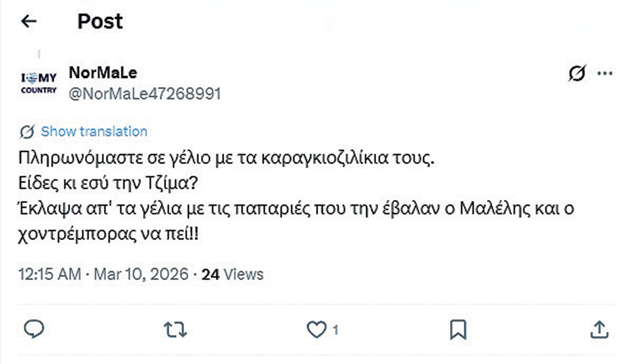
Task: Click the word χοντρέμπορας in the last line
Action: [x=77, y=234]
